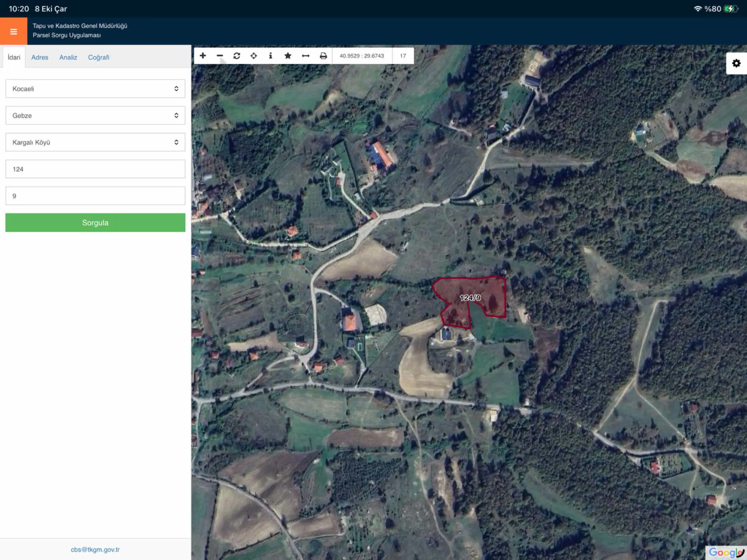Focus the parcel number field containing 9
747x560 pixels.
point(95,196)
